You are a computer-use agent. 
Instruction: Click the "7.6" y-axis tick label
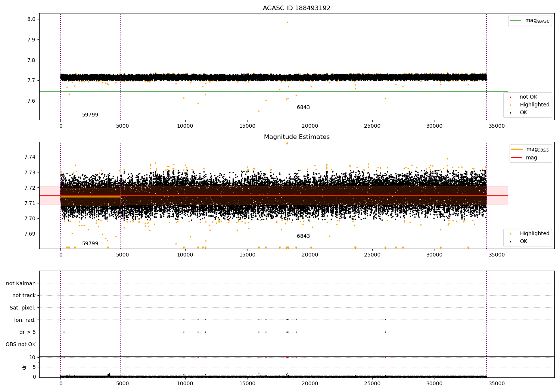[31, 101]
